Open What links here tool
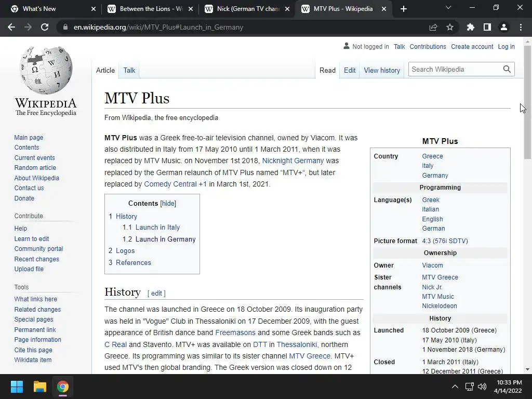This screenshot has height=399, width=532. [x=36, y=299]
